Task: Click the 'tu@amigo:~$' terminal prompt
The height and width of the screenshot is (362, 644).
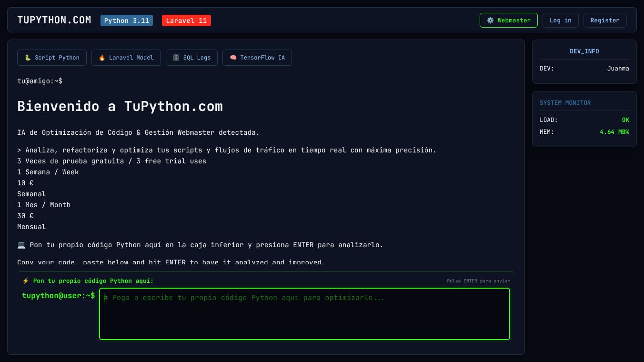Action: click(x=40, y=81)
